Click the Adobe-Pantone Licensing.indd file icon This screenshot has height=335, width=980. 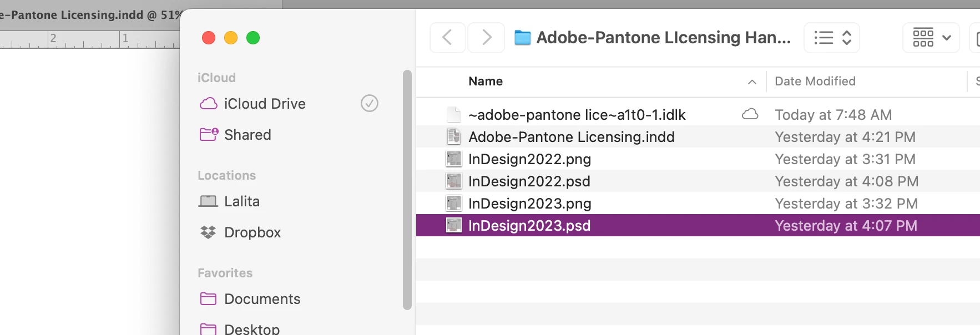click(454, 137)
